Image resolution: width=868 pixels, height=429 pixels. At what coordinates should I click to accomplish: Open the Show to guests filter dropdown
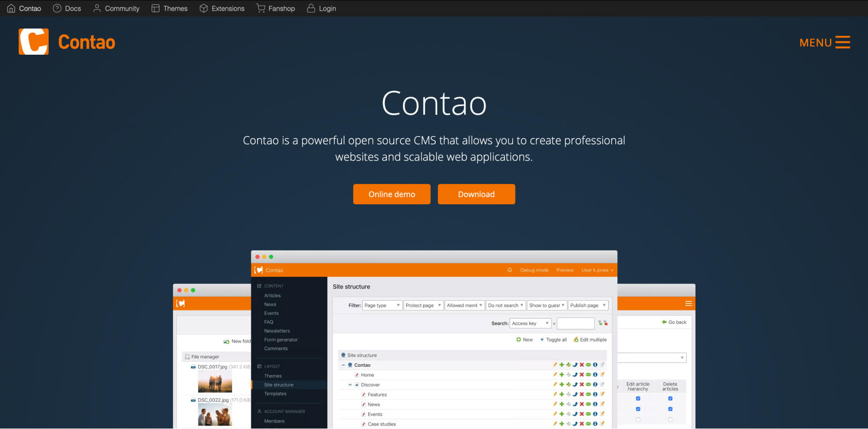pyautogui.click(x=547, y=306)
